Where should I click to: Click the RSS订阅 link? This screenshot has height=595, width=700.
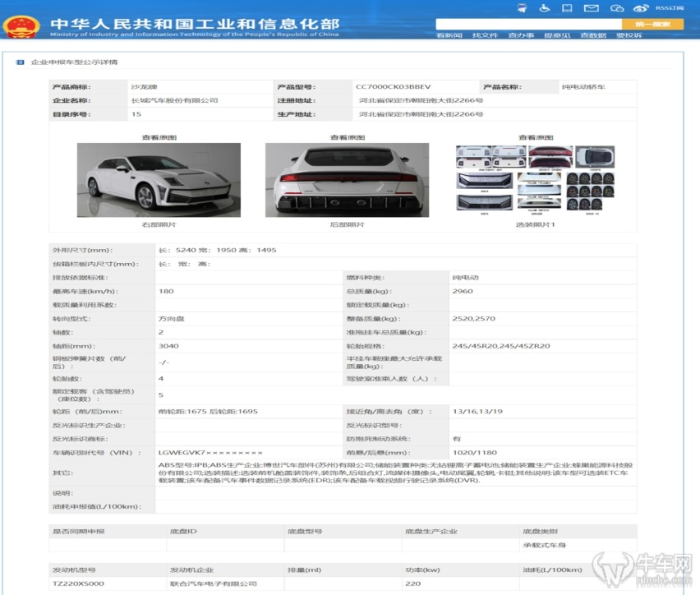pos(670,7)
